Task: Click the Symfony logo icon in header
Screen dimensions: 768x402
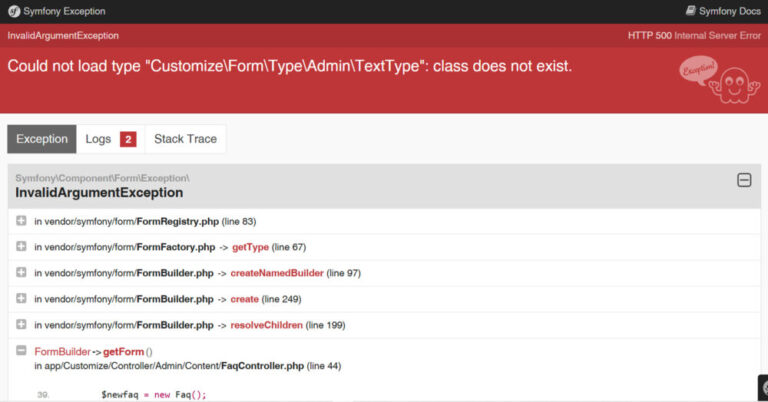Action: tap(14, 11)
